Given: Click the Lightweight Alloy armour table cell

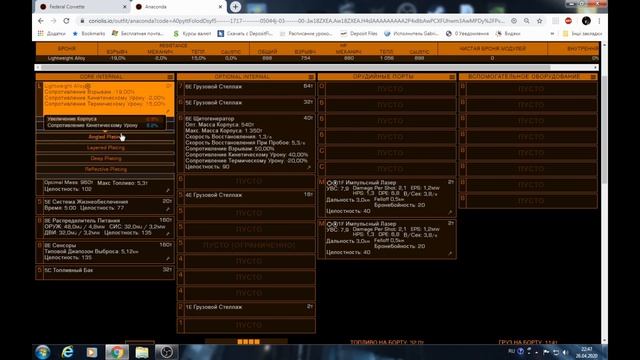Looking at the screenshot, I should [67, 58].
